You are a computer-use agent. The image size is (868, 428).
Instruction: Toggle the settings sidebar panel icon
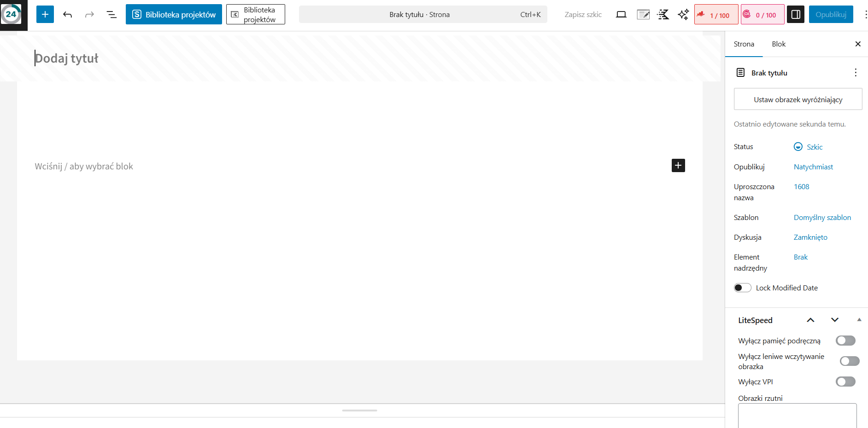[796, 14]
